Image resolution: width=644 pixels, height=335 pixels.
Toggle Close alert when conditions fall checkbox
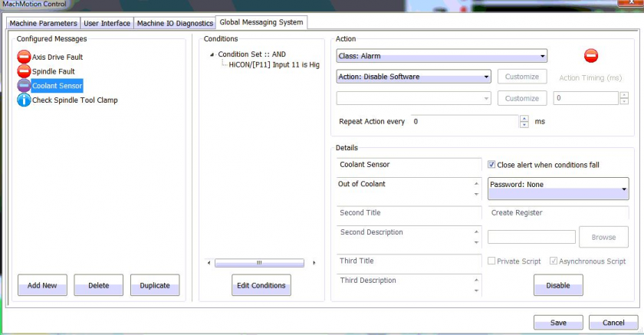click(x=491, y=165)
